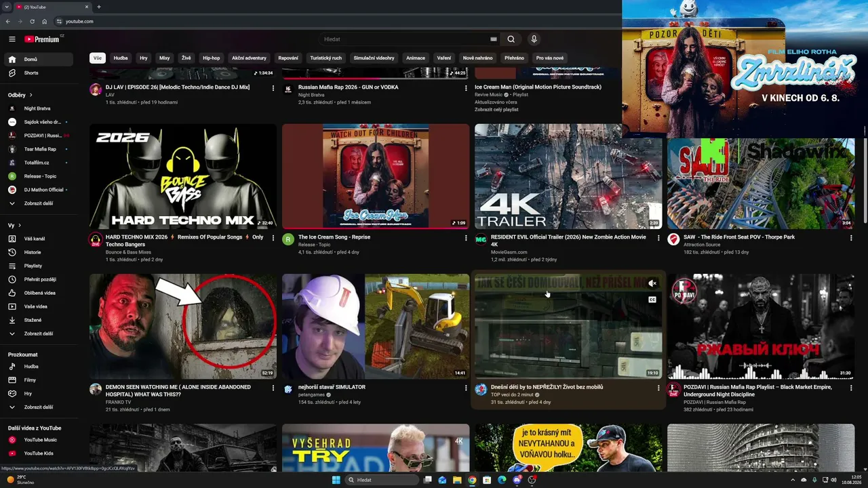Open YouTube Kids from the sidebar
Image resolution: width=868 pixels, height=488 pixels.
[39, 453]
